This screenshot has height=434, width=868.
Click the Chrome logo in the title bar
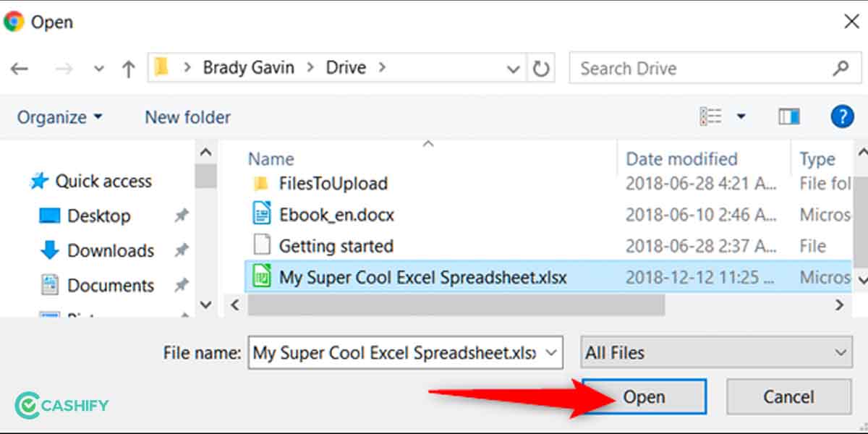pos(13,22)
